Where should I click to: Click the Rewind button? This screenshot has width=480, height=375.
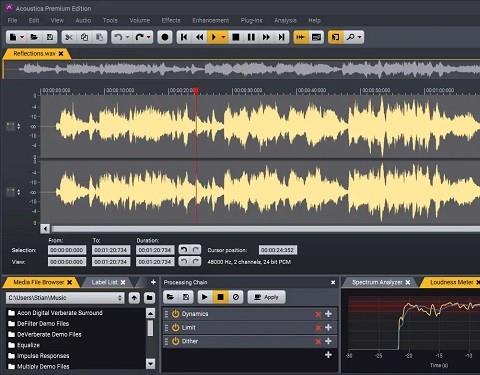(199, 37)
